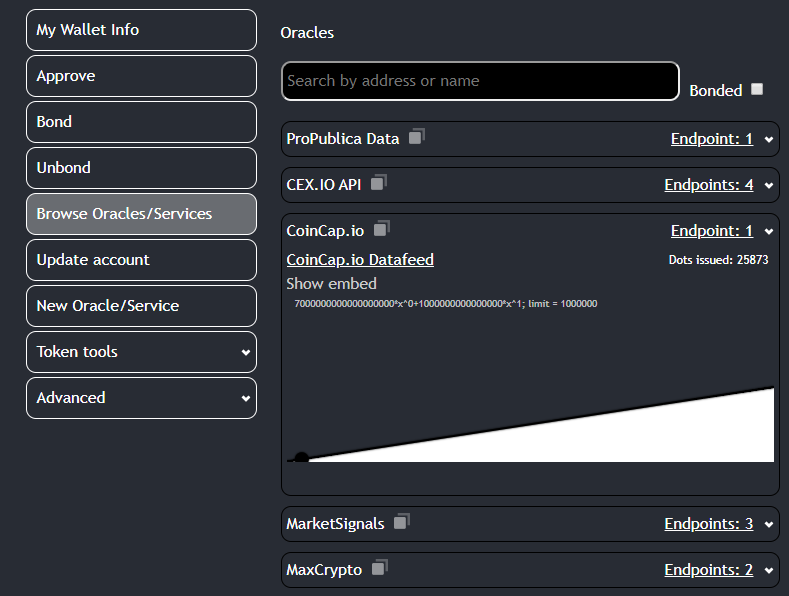Click the black dot on bonding curve
Screen dimensions: 789x596
(301, 458)
